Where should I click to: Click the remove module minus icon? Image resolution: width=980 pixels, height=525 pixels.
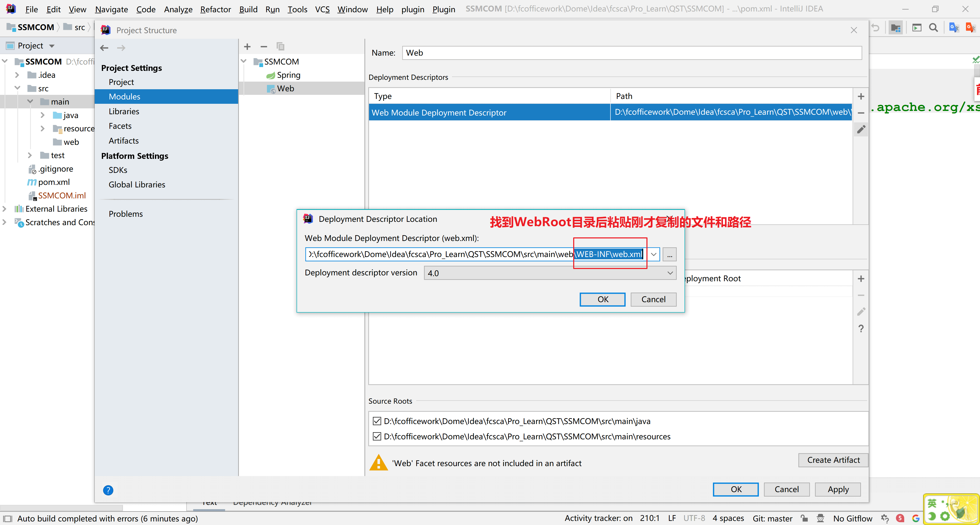pyautogui.click(x=264, y=46)
